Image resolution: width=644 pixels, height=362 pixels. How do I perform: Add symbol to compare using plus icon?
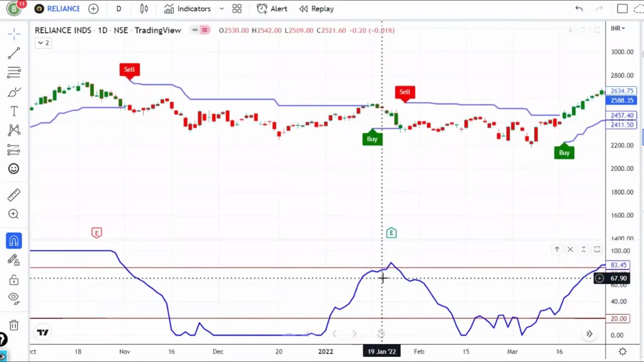pos(93,9)
